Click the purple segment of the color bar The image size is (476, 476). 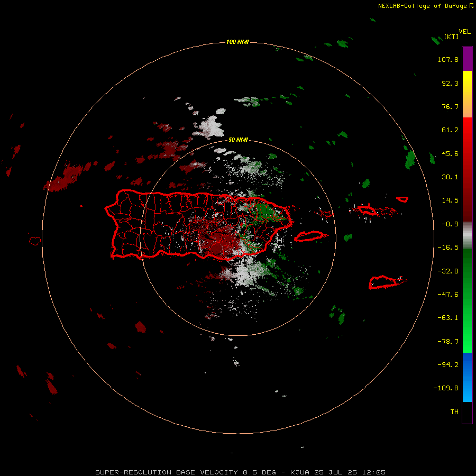pyautogui.click(x=467, y=59)
